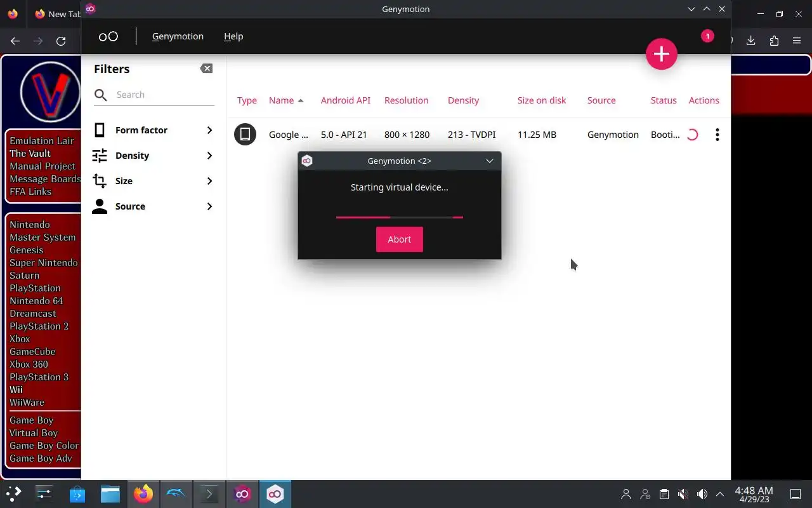The height and width of the screenshot is (508, 812).
Task: Open the clipboard tray icon
Action: (664, 494)
